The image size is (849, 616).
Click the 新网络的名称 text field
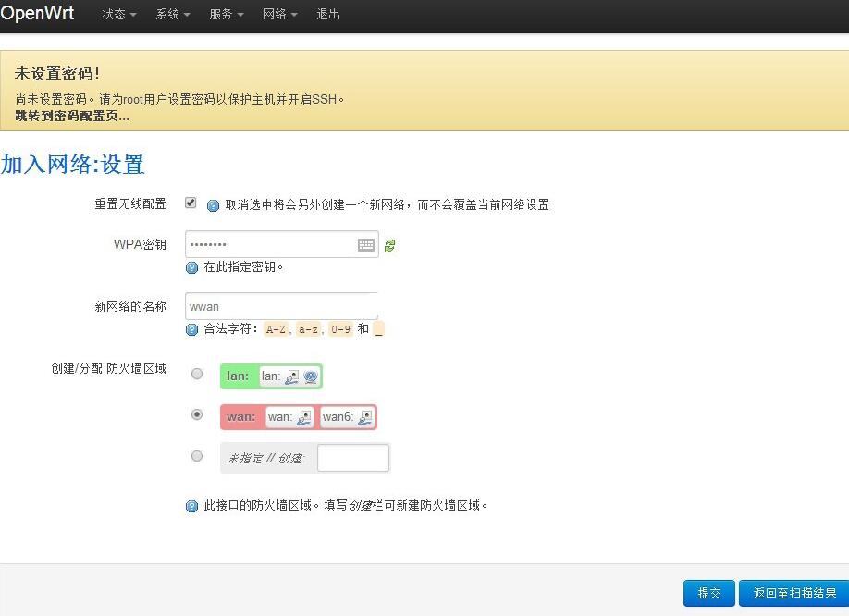tap(281, 306)
